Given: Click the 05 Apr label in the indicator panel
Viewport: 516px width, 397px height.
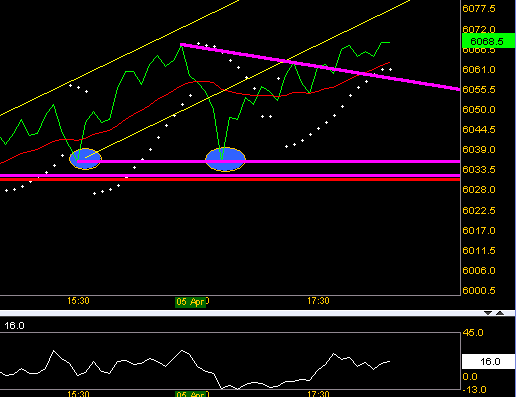Looking at the screenshot, I should pyautogui.click(x=190, y=394).
